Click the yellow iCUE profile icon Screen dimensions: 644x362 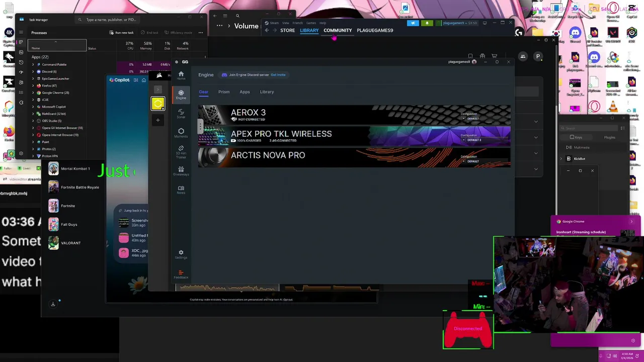(x=157, y=104)
